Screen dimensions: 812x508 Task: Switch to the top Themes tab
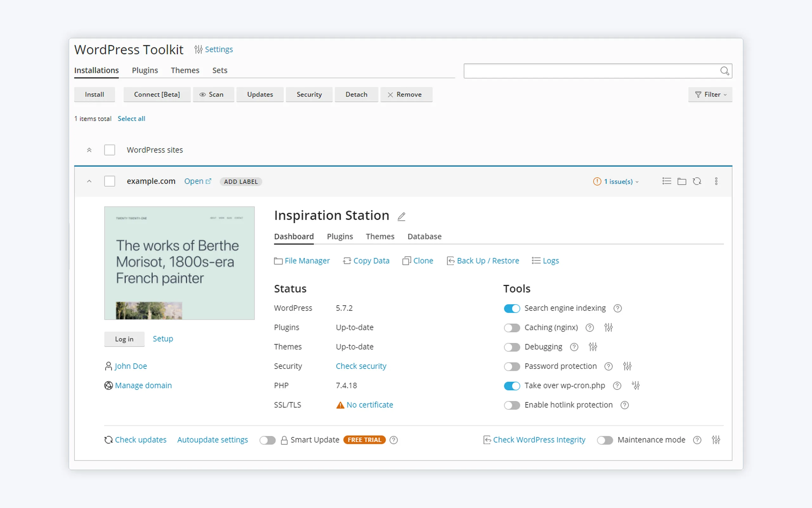(x=185, y=70)
